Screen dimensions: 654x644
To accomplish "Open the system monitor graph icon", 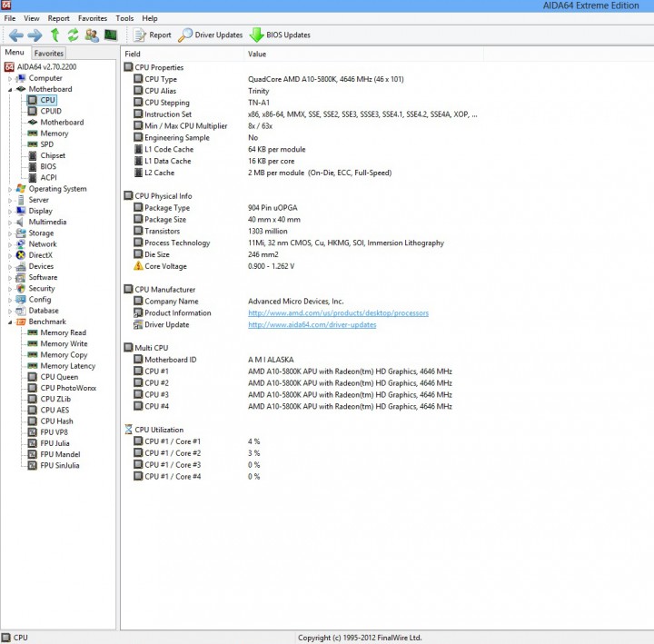I will point(111,35).
